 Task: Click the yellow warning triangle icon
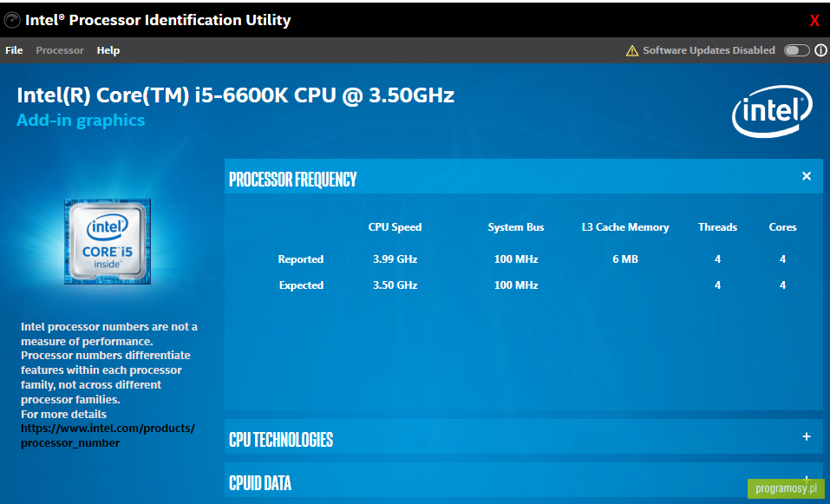click(632, 50)
